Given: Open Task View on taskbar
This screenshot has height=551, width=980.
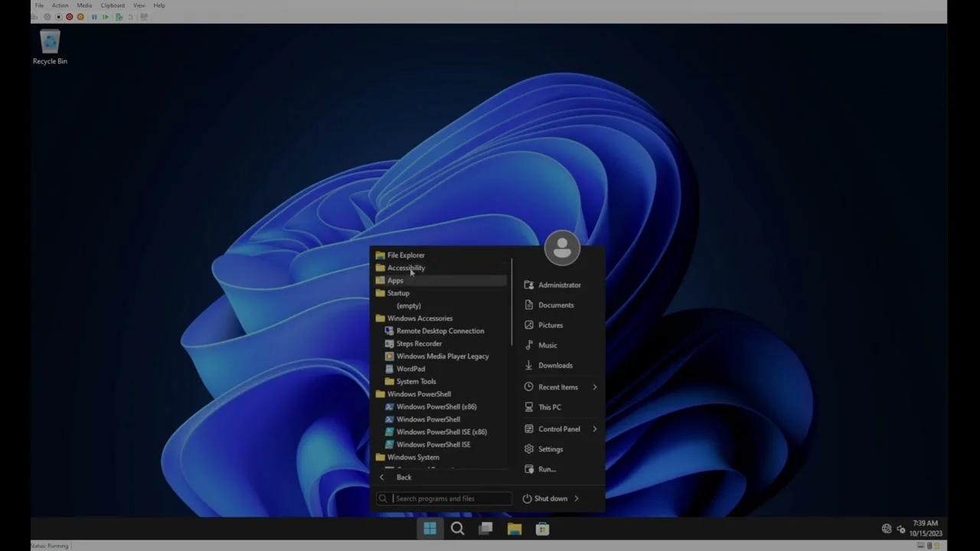Looking at the screenshot, I should pyautogui.click(x=485, y=529).
